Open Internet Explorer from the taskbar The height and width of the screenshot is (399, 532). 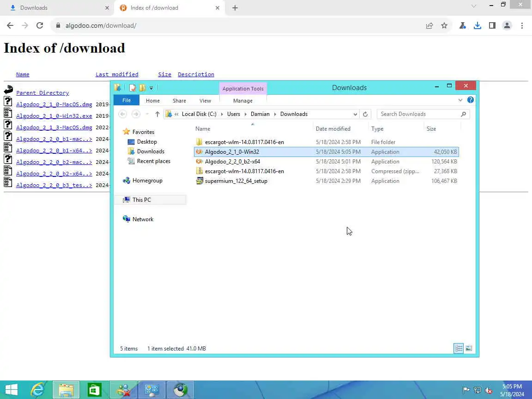[x=38, y=390]
